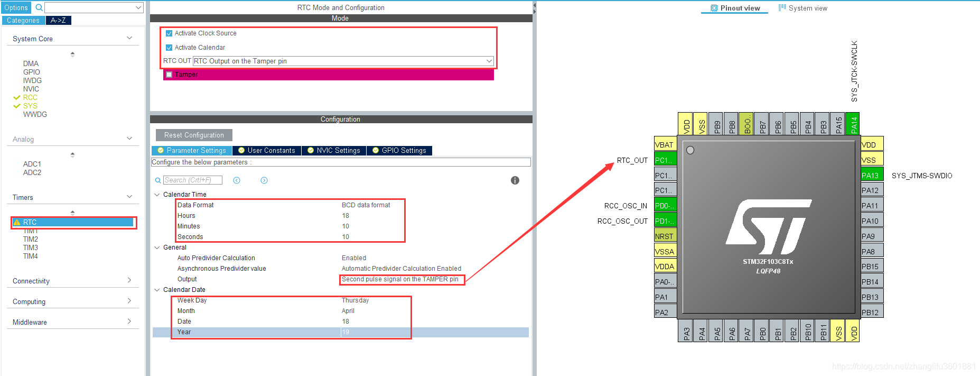Image resolution: width=980 pixels, height=376 pixels.
Task: Expand the Computing category
Action: [x=129, y=301]
